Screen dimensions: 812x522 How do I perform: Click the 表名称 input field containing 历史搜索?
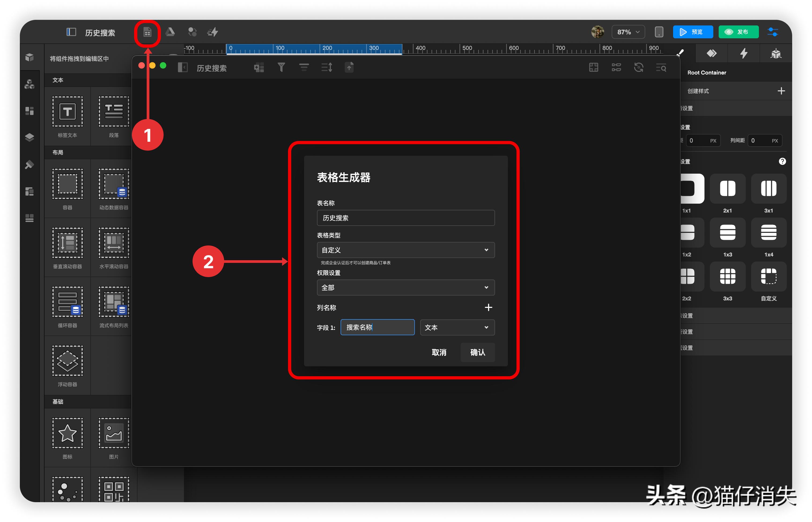[406, 218]
